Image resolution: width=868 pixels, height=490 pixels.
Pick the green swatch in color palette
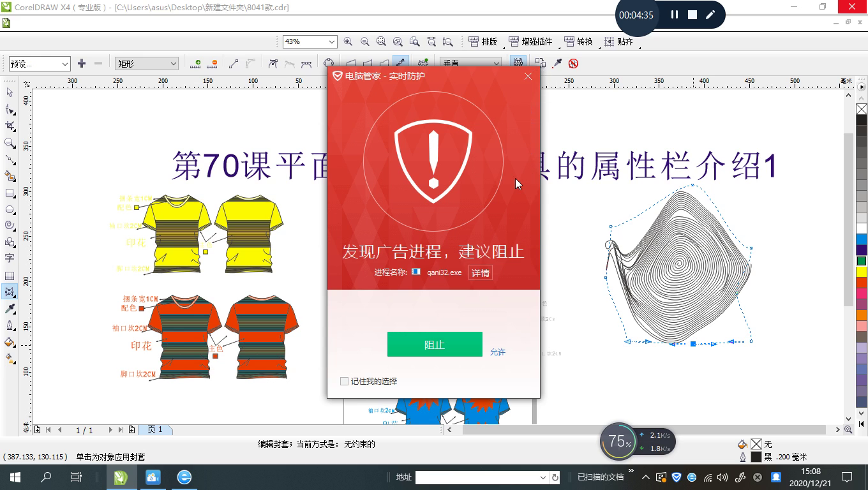862,261
